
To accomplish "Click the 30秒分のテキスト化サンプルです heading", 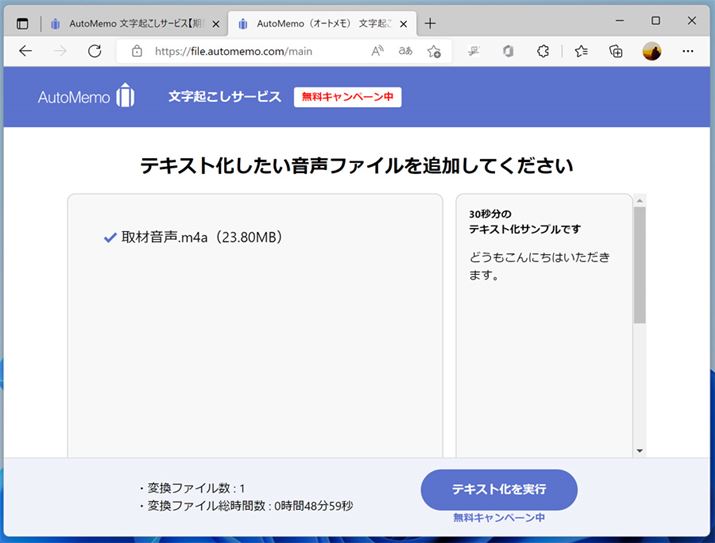I will point(525,222).
